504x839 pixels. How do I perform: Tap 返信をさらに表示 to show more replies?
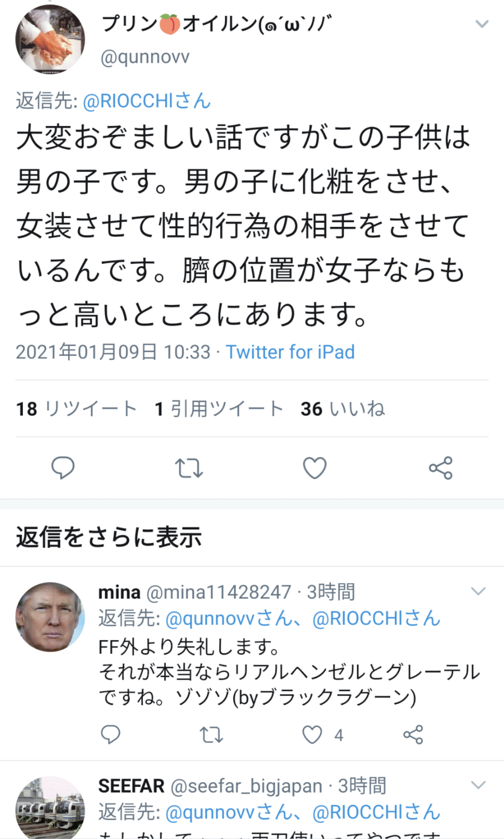(109, 537)
